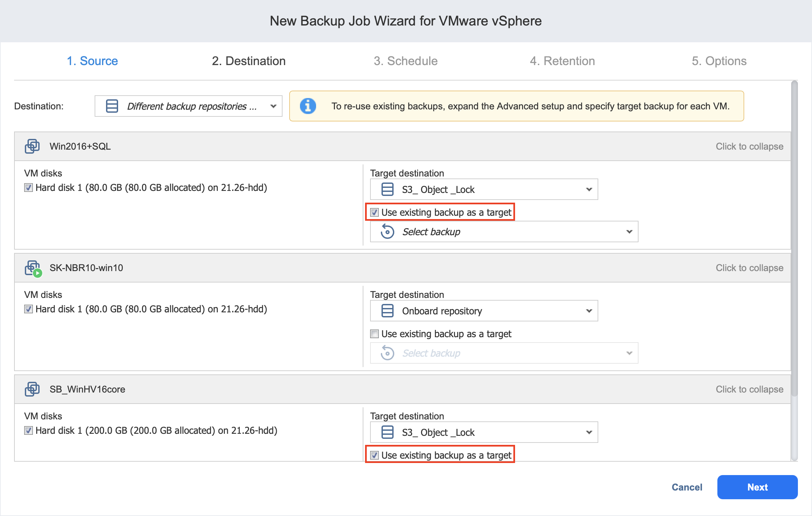Enable Use existing backup for SK-NBR10-win10
The image size is (812, 516).
click(374, 333)
